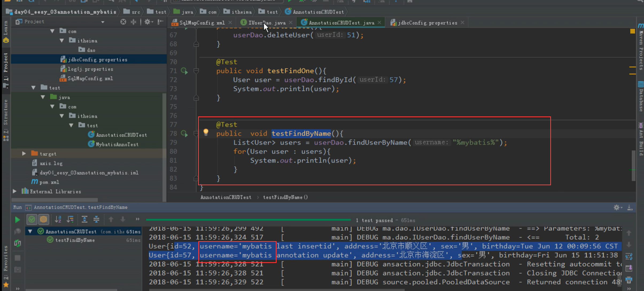This screenshot has width=644, height=291.
Task: Close the jdbcConfig.properties tab
Action: (x=463, y=23)
